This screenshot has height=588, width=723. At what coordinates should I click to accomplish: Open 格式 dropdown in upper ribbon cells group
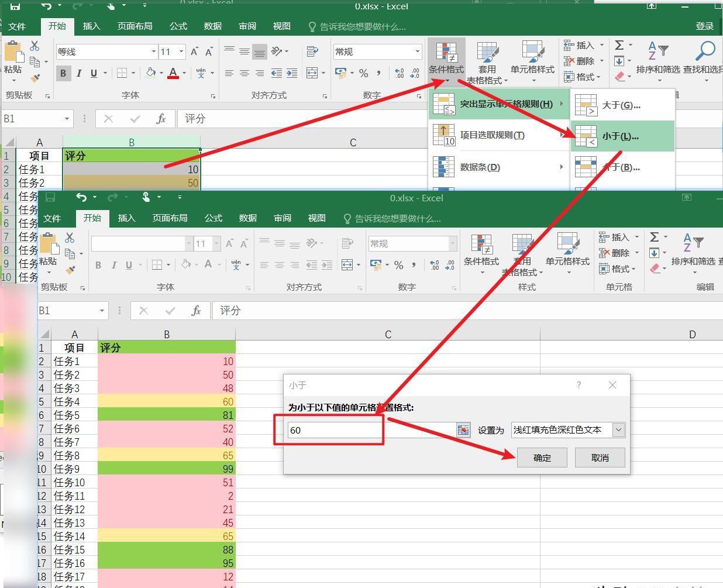tap(583, 77)
